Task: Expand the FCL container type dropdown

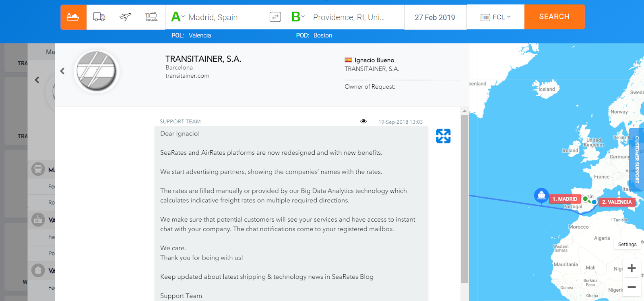Action: [495, 17]
